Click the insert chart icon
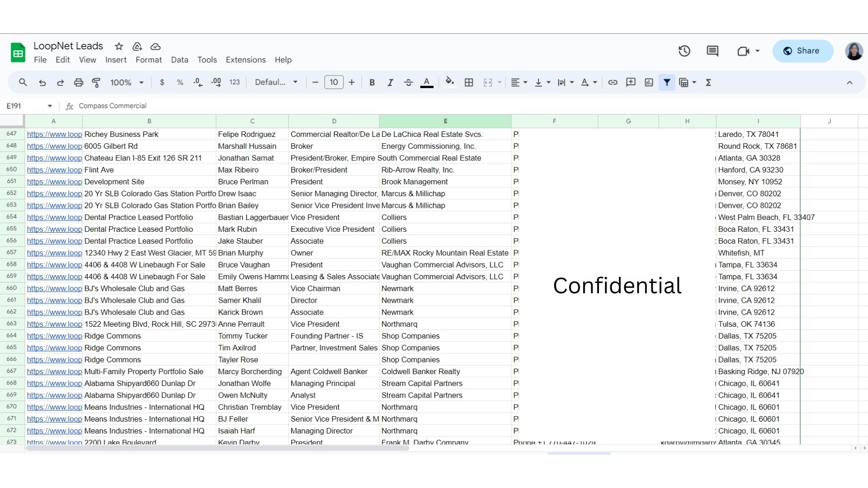Screen dimensions: 868x488 click(649, 82)
